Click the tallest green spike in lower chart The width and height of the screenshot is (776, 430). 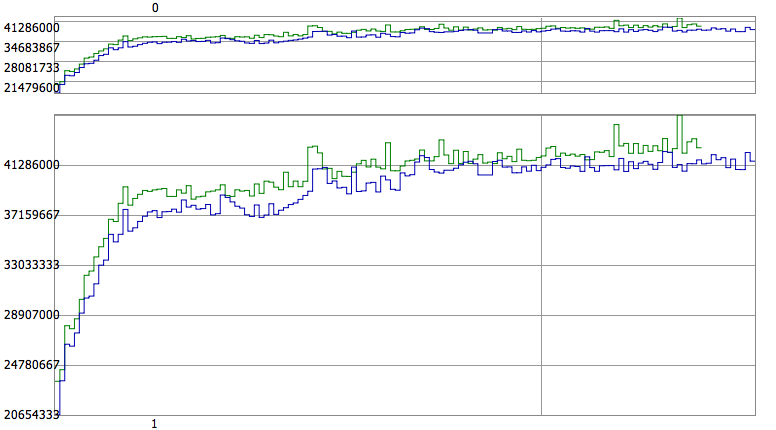click(680, 118)
